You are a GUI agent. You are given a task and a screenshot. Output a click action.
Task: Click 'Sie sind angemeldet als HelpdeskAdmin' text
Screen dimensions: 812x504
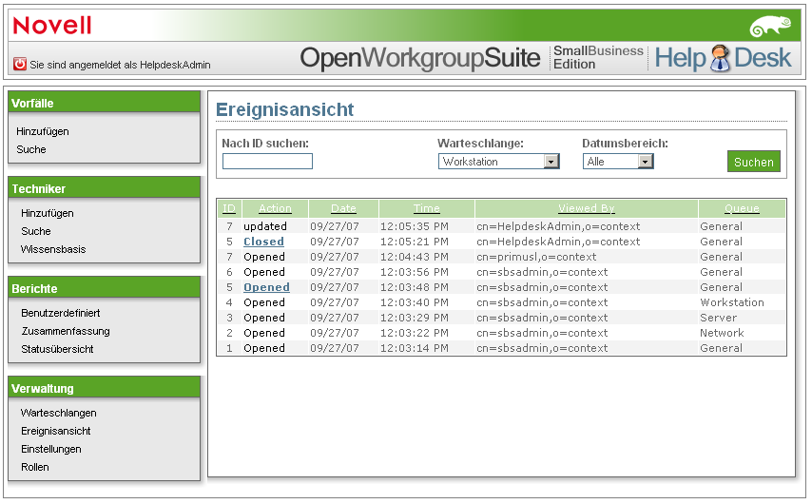120,65
